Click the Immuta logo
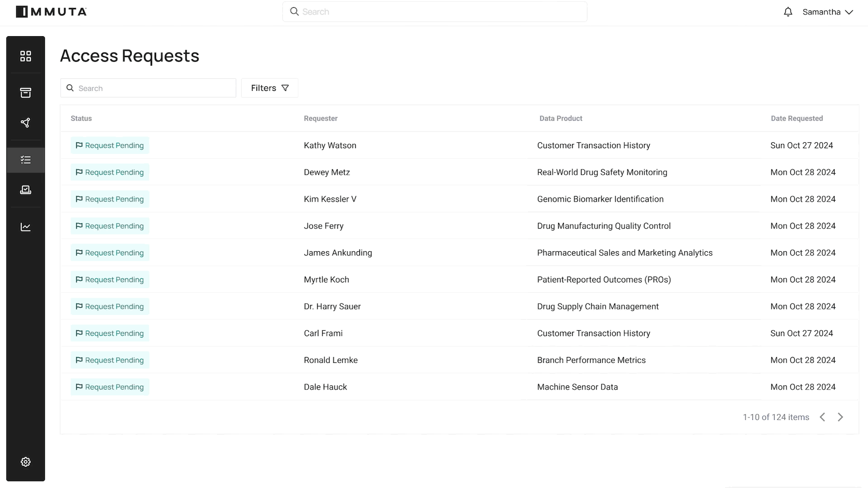 coord(51,12)
